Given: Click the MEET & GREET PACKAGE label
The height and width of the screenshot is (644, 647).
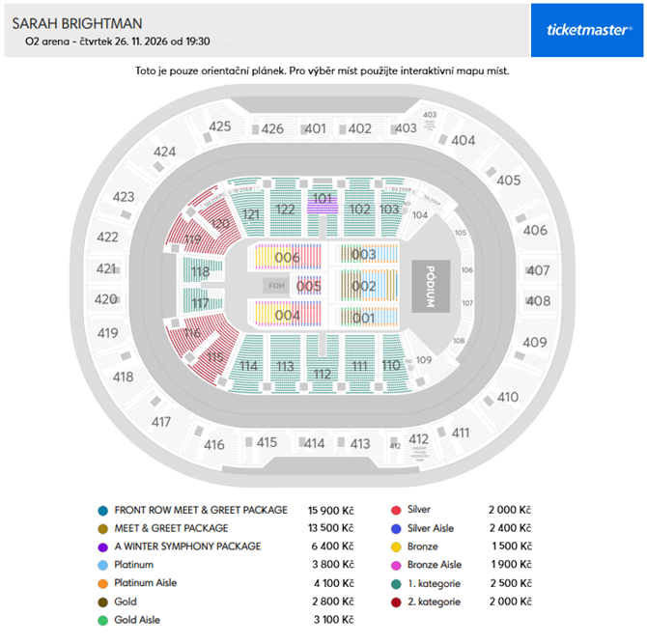Looking at the screenshot, I should point(171,528).
